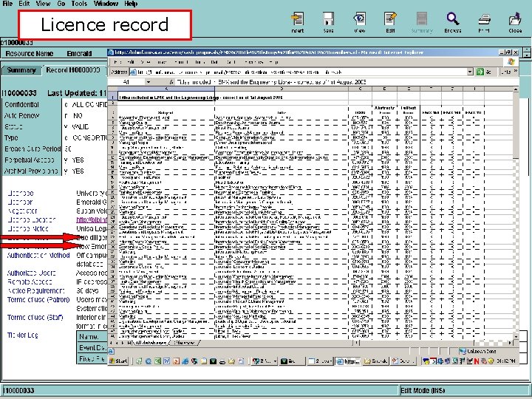Expand the Links toolbar chevron
532x399 pixels.
click(x=516, y=71)
